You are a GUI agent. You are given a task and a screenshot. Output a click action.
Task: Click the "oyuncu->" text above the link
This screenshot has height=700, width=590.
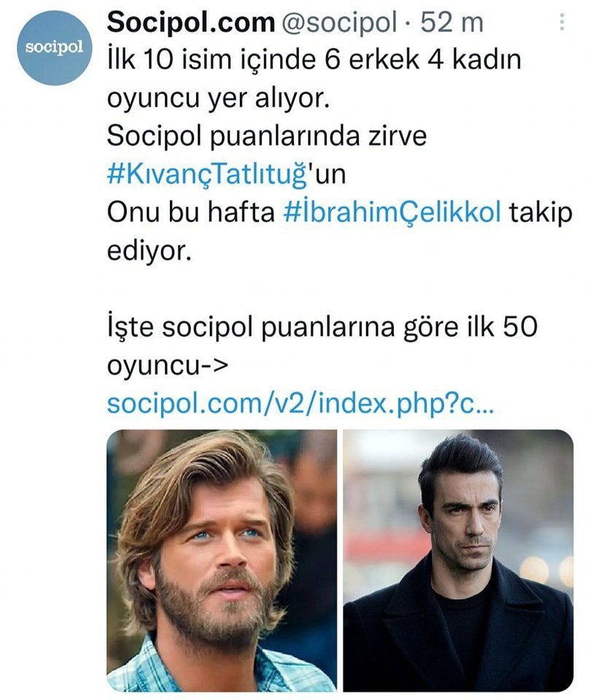click(x=168, y=365)
